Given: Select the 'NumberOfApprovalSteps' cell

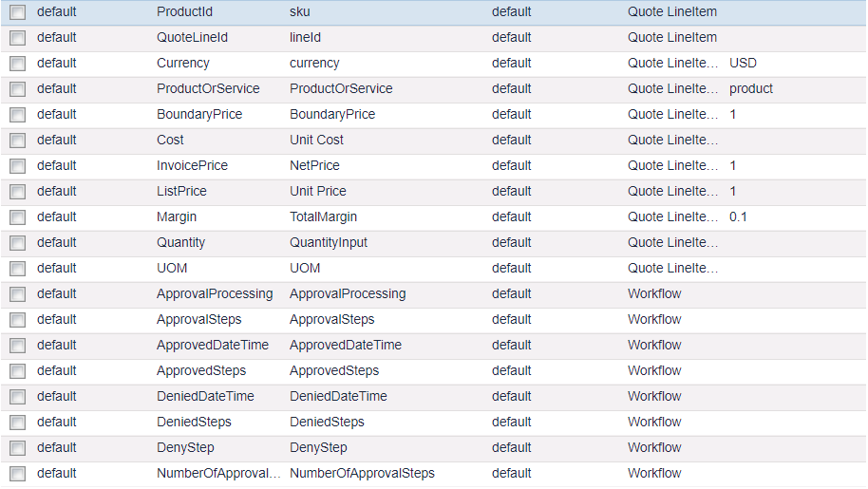Looking at the screenshot, I should pyautogui.click(x=362, y=474).
